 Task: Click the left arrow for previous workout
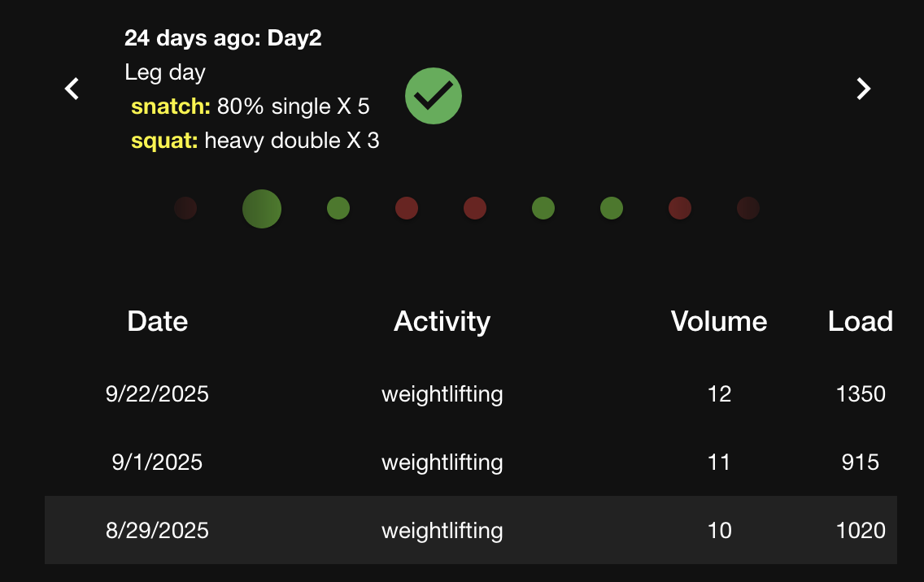(72, 89)
